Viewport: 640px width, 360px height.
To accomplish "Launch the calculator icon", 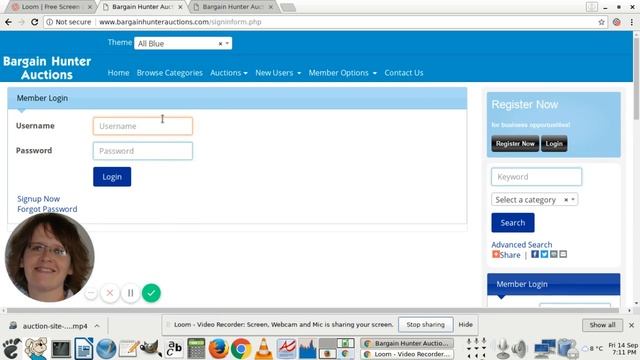I will coord(196,349).
